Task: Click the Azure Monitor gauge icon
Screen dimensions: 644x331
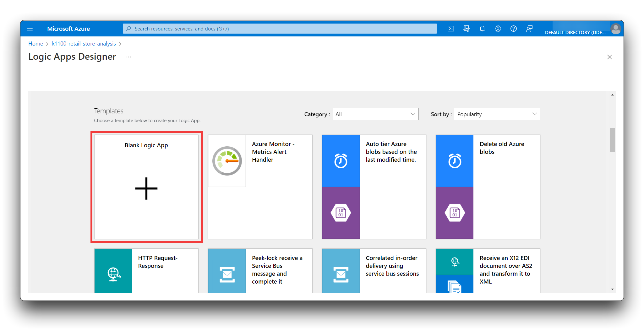Action: [x=227, y=161]
